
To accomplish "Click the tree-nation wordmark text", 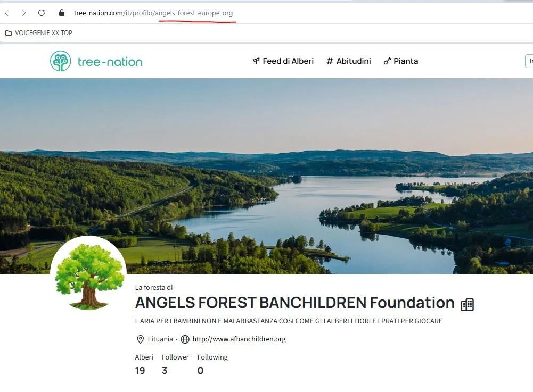I will click(110, 62).
